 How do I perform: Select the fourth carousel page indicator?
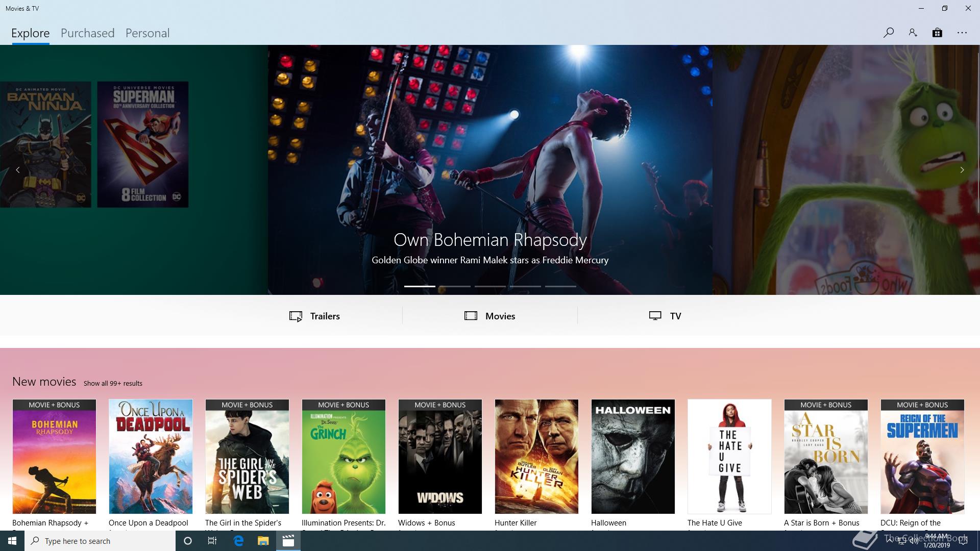point(525,286)
